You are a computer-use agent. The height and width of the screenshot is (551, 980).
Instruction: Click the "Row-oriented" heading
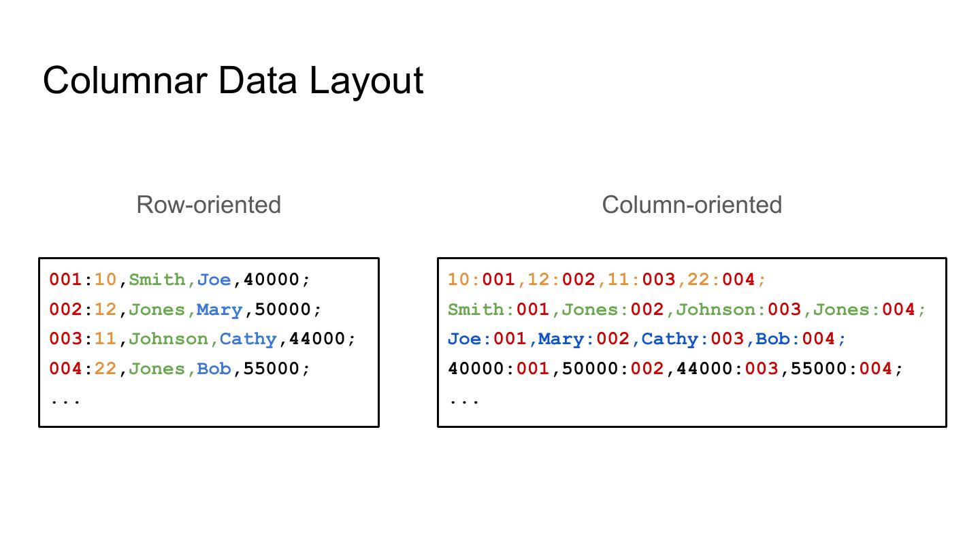208,205
